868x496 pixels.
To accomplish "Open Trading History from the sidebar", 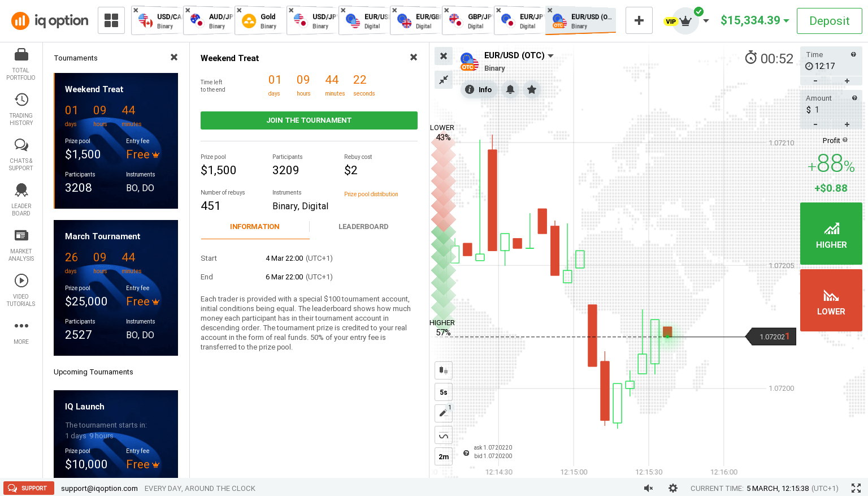I will pyautogui.click(x=21, y=100).
